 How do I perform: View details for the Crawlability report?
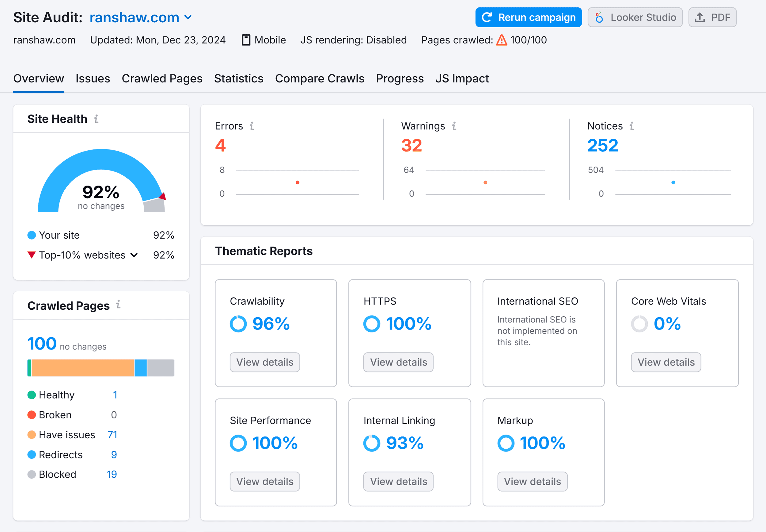coord(264,362)
